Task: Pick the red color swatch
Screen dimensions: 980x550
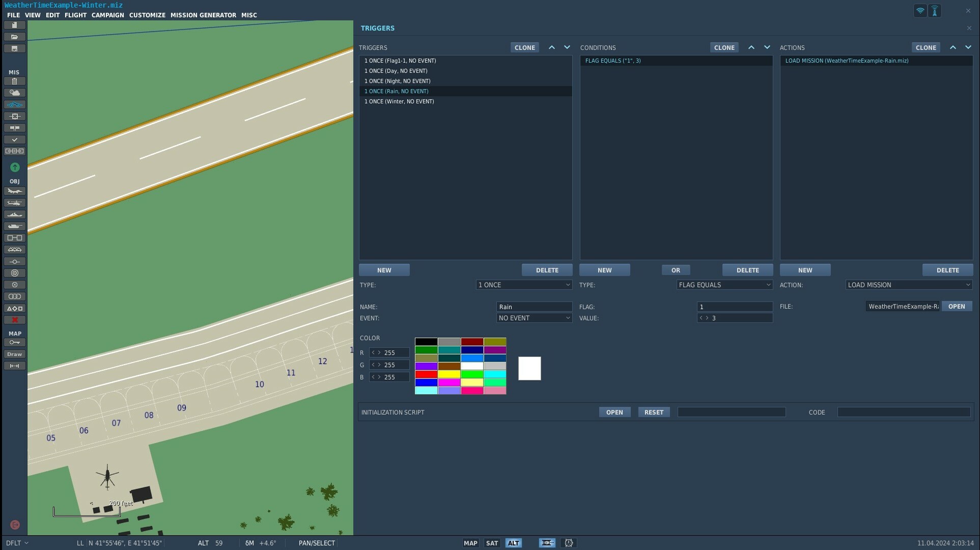Action: click(426, 374)
